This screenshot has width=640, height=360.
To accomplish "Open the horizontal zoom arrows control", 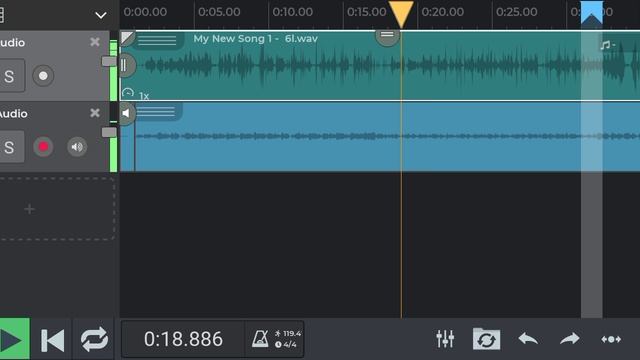I will 611,339.
